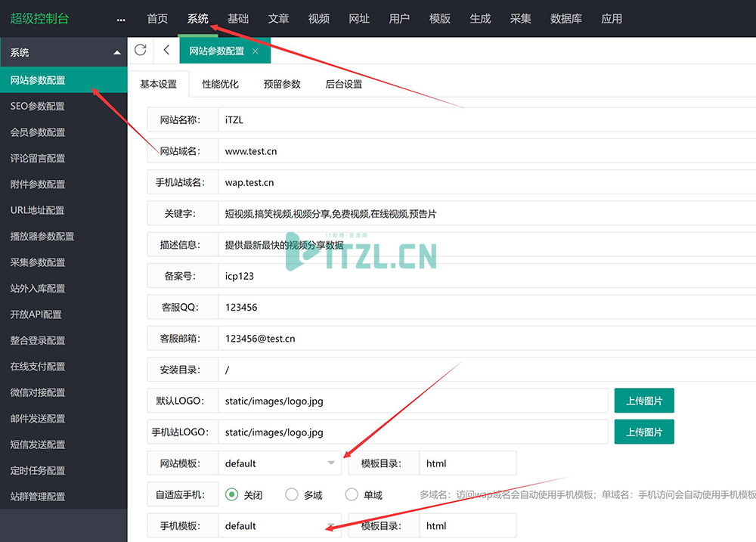Click the three-dots menu icon beside 超级控制台
The height and width of the screenshot is (542, 756).
pos(122,20)
